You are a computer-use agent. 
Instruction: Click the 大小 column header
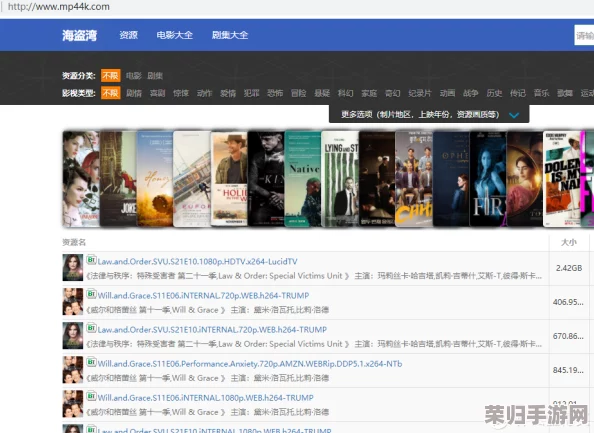pyautogui.click(x=569, y=242)
